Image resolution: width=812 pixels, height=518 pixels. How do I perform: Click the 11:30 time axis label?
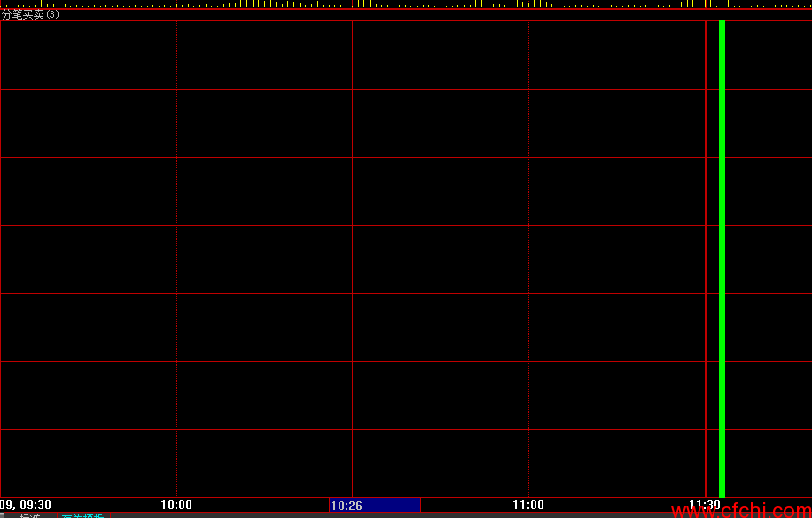point(704,505)
